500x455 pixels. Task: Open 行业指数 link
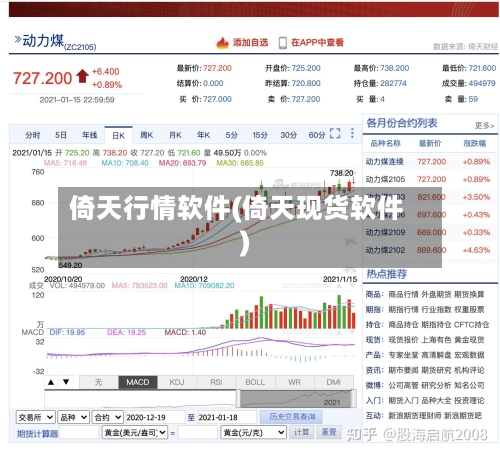tap(436, 310)
